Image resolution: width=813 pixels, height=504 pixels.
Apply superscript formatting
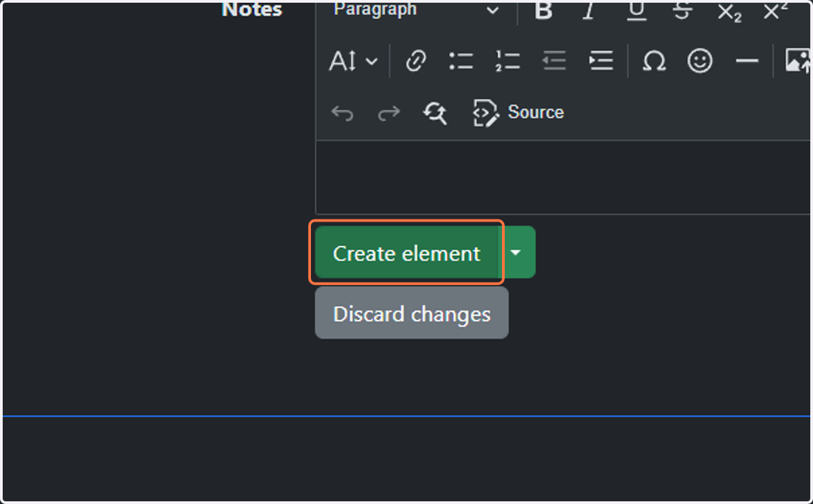click(775, 12)
